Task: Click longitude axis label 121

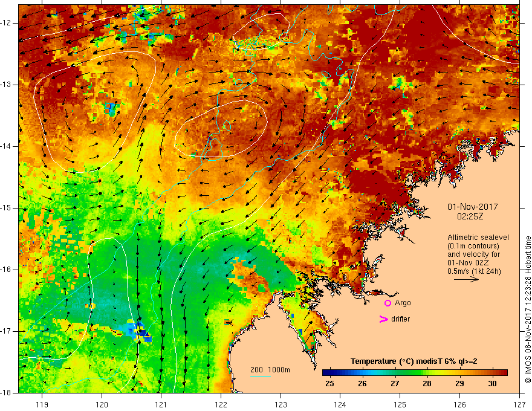Action: (x=161, y=404)
